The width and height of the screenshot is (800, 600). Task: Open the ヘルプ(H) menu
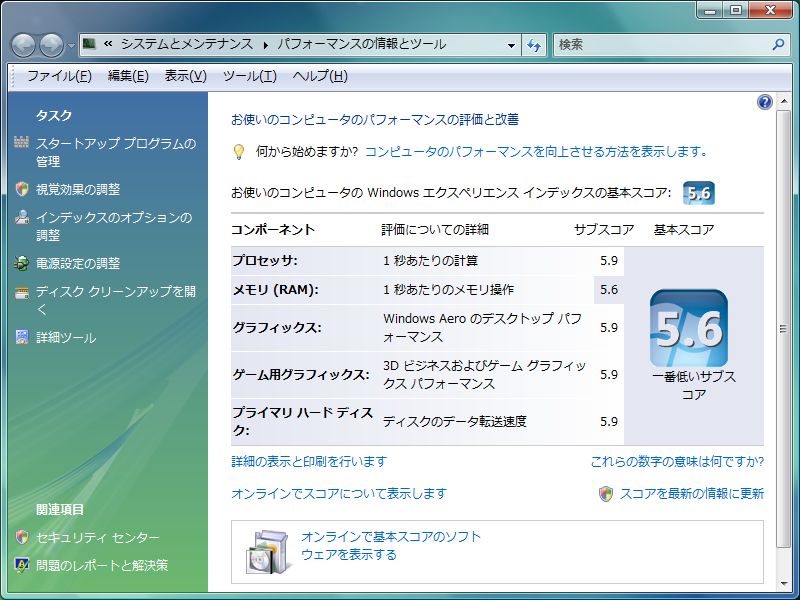[x=320, y=76]
